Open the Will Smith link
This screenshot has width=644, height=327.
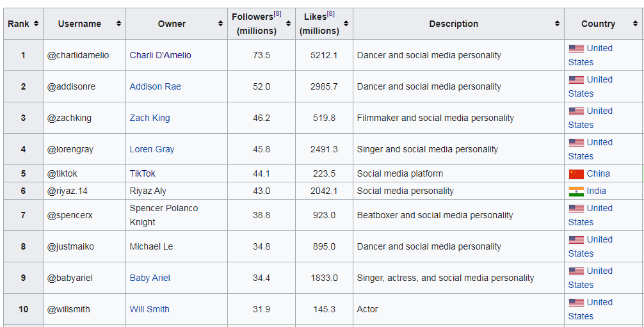click(150, 309)
